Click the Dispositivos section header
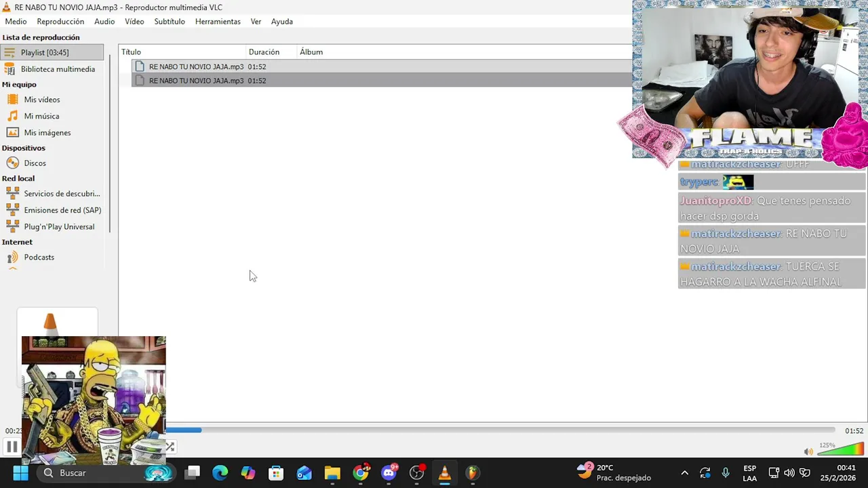The height and width of the screenshot is (488, 868). pos(24,148)
